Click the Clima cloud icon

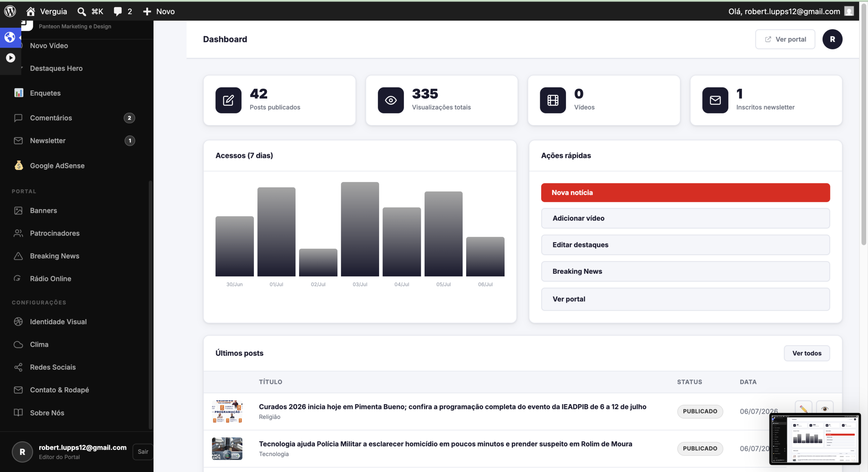18,344
